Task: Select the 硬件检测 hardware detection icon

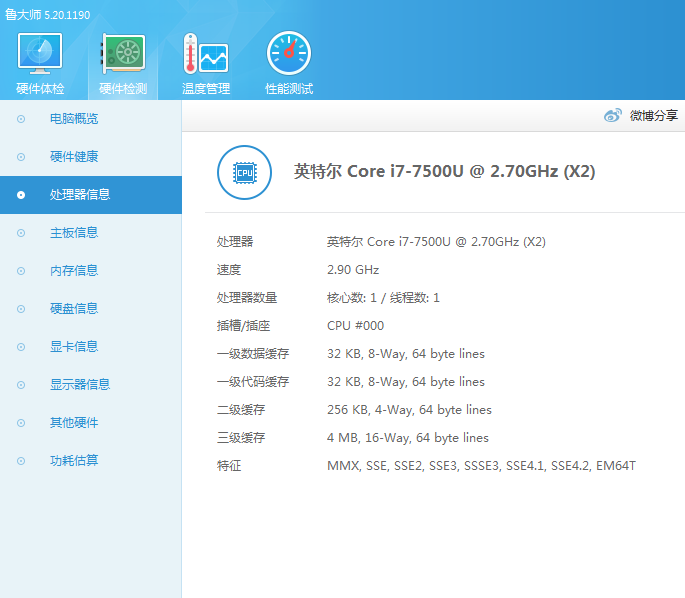Action: point(123,55)
